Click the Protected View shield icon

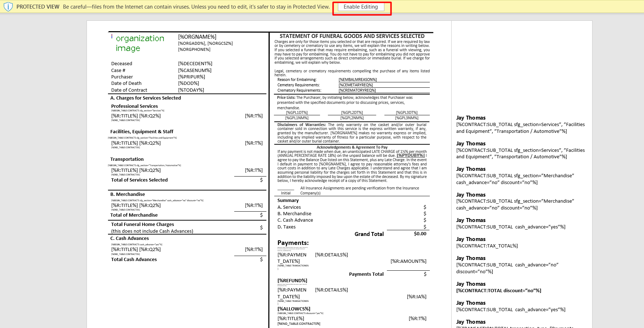(x=8, y=6)
